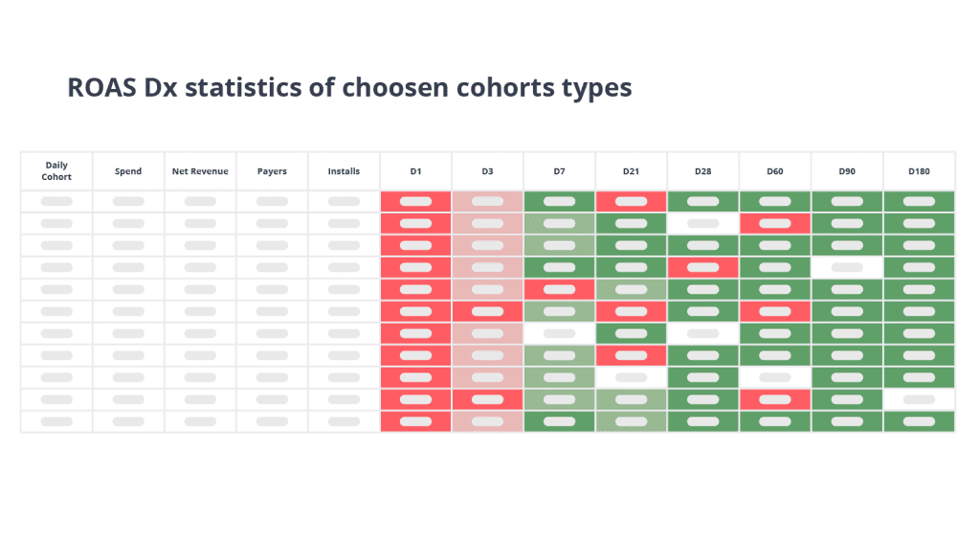Select the D60 column header

[x=774, y=171]
